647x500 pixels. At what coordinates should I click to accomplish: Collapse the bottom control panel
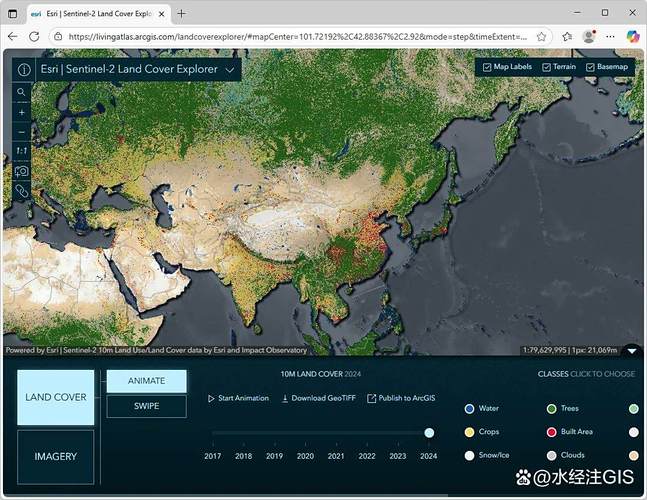click(x=632, y=351)
